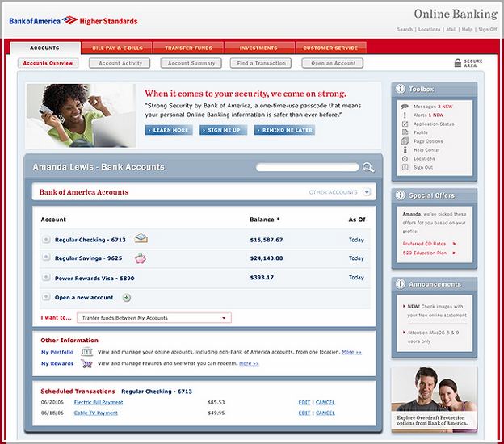Click the woman with card security banner photo
This screenshot has height=444, width=504.
click(81, 115)
